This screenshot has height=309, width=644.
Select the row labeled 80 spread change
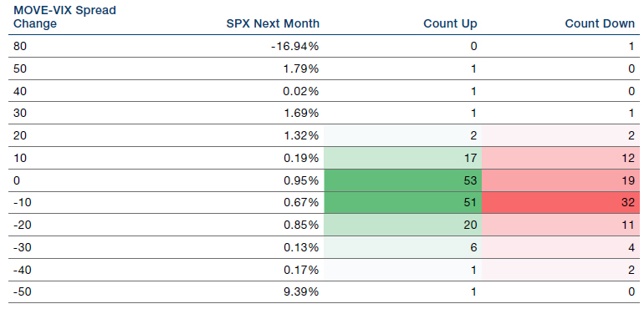click(x=324, y=47)
